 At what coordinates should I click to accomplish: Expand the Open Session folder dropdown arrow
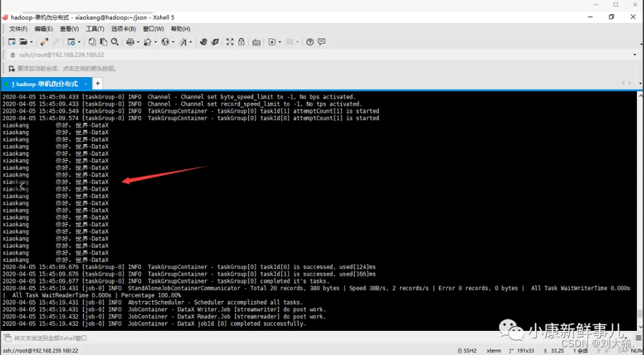coord(31,42)
